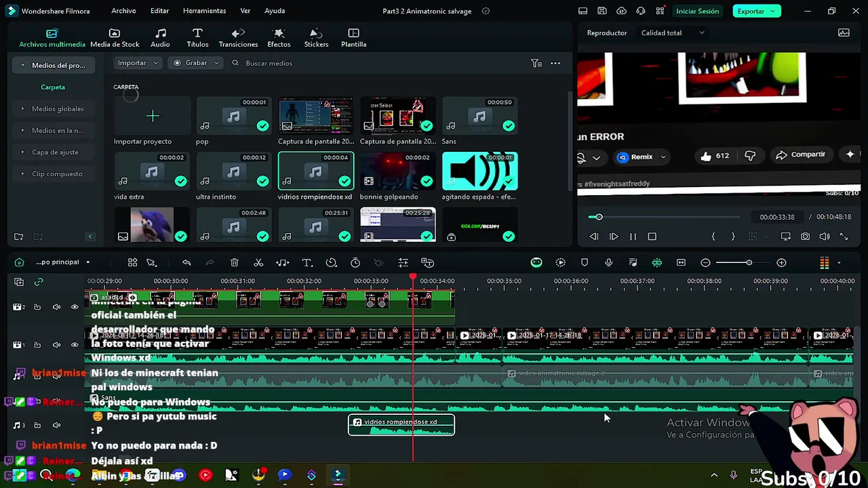This screenshot has width=868, height=488.
Task: Choose the arrow selection tool in timeline toolbar
Action: (x=151, y=263)
